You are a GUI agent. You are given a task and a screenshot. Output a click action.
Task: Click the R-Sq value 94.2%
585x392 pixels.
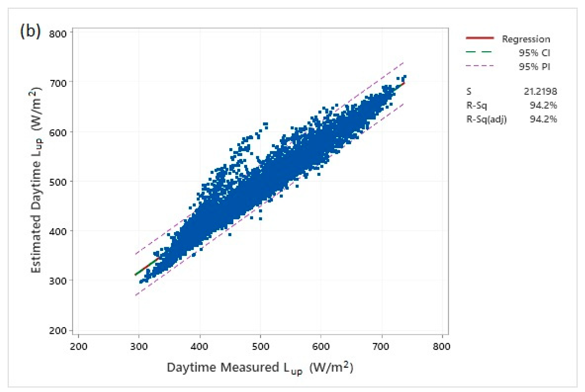[x=543, y=105]
